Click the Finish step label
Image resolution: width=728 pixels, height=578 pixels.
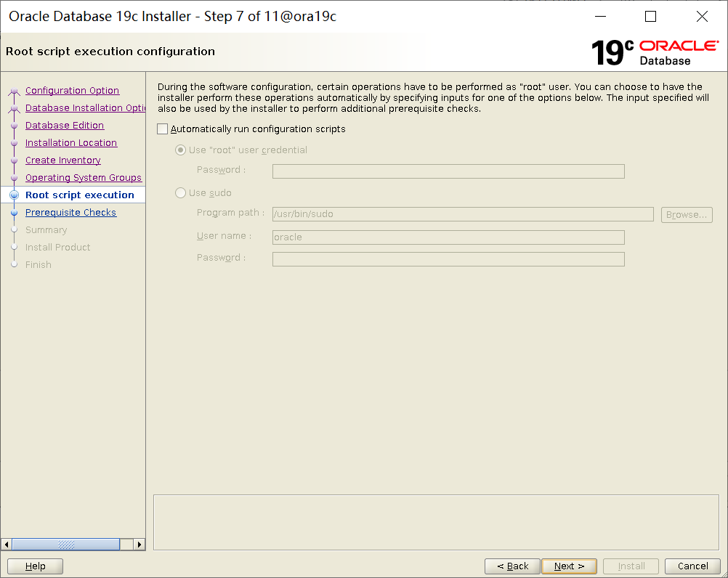coord(38,264)
